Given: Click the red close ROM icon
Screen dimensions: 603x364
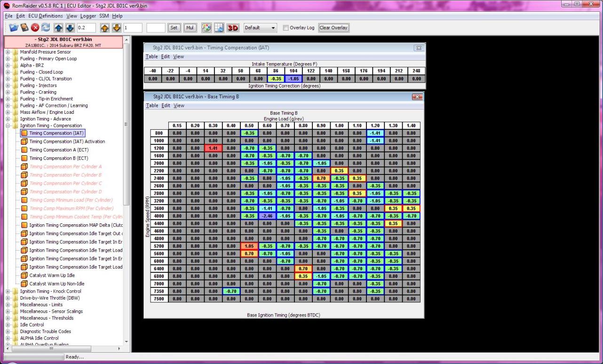Looking at the screenshot, I should (35, 28).
